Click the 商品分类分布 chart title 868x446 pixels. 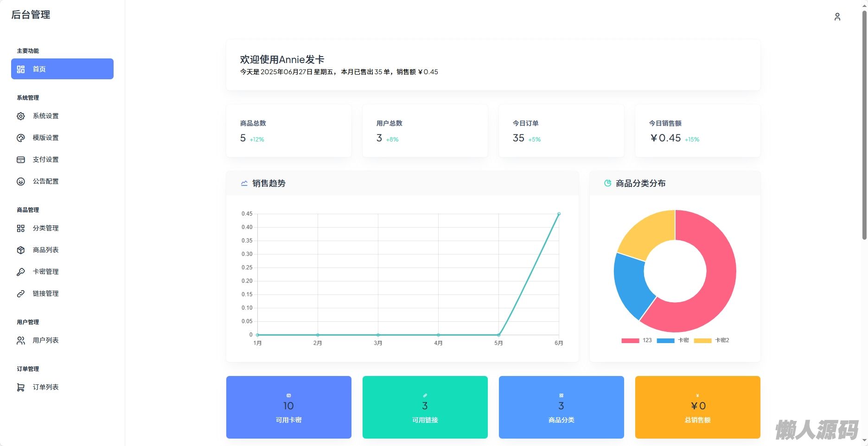tap(641, 183)
